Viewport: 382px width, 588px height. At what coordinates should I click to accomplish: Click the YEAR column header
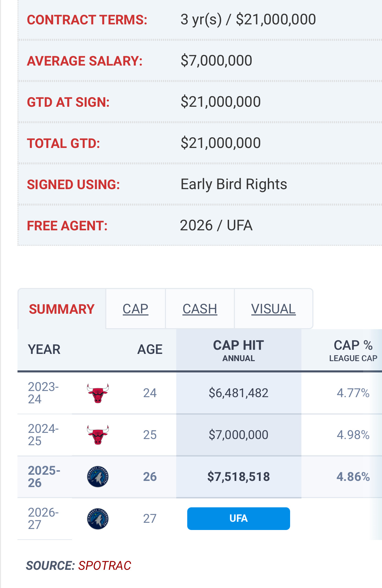(44, 349)
